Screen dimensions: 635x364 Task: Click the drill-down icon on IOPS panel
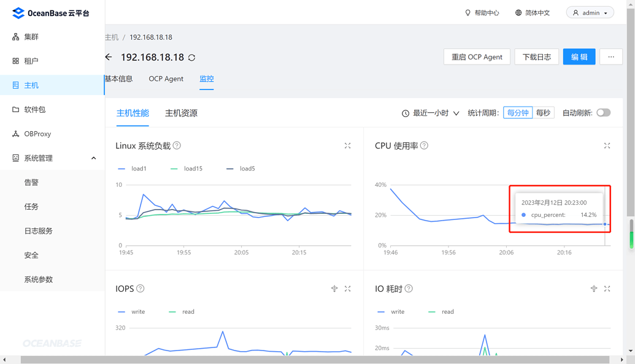[334, 289]
